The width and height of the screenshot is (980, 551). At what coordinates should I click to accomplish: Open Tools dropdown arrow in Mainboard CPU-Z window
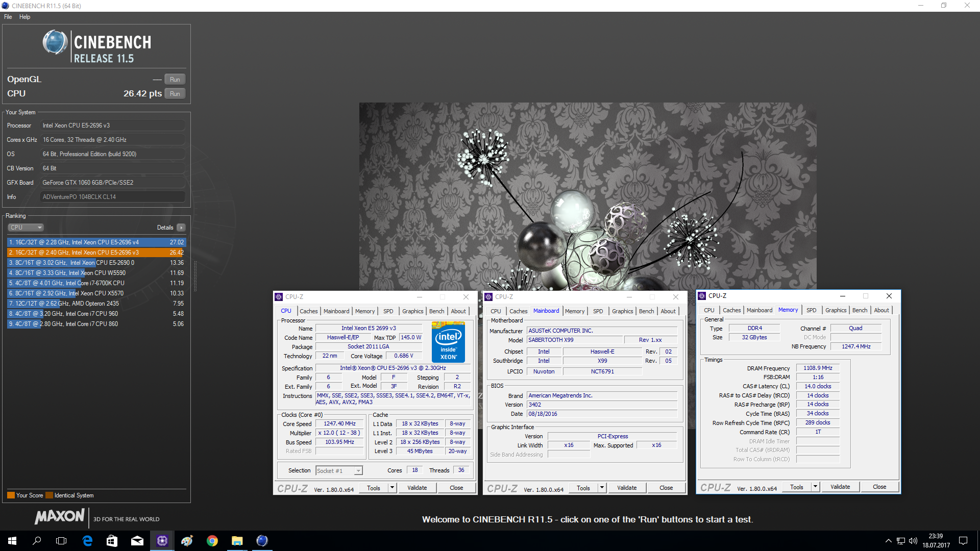tap(602, 488)
